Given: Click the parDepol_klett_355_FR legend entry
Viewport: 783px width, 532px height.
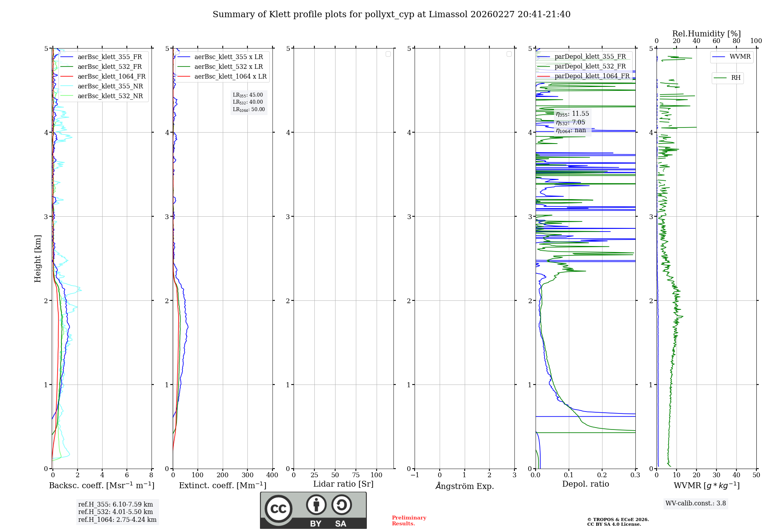Looking at the screenshot, I should [x=590, y=57].
